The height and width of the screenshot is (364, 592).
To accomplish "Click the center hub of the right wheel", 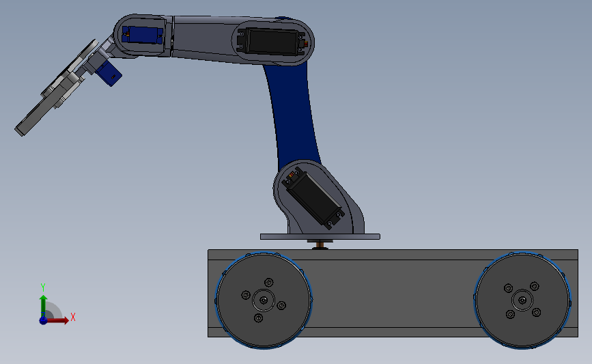I will tap(522, 300).
